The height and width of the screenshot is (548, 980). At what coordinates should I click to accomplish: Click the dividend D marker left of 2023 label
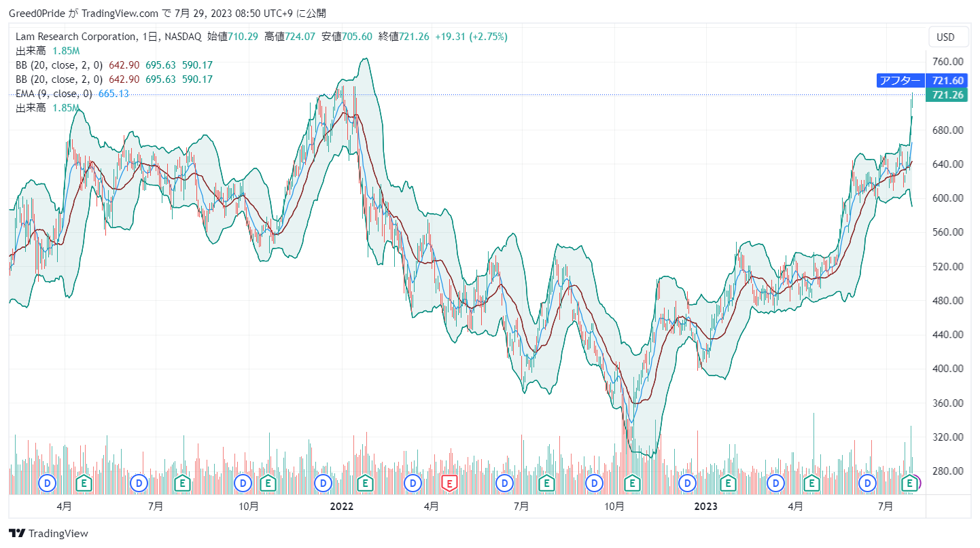688,483
